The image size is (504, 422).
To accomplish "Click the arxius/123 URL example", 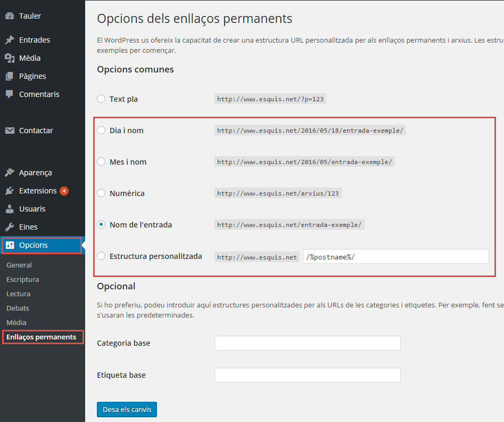I will pyautogui.click(x=278, y=193).
